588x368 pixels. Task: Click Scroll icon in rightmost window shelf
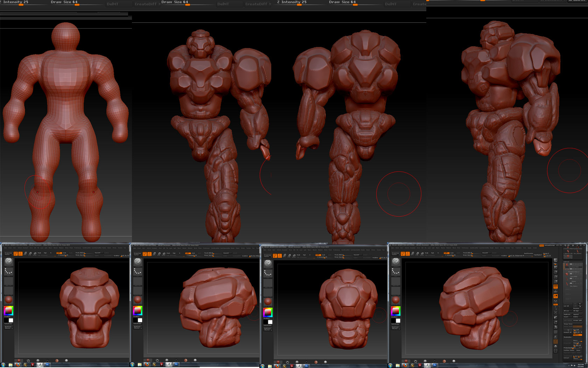click(x=555, y=267)
